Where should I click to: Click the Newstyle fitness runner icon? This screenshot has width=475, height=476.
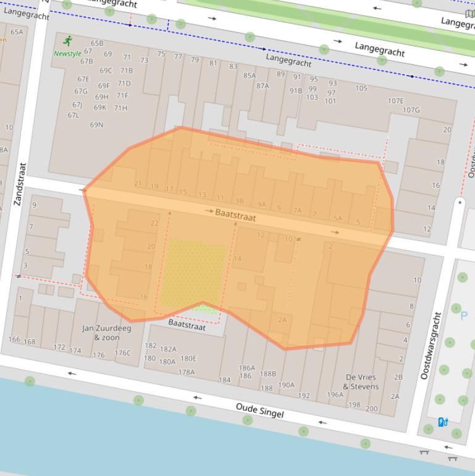[x=68, y=41]
